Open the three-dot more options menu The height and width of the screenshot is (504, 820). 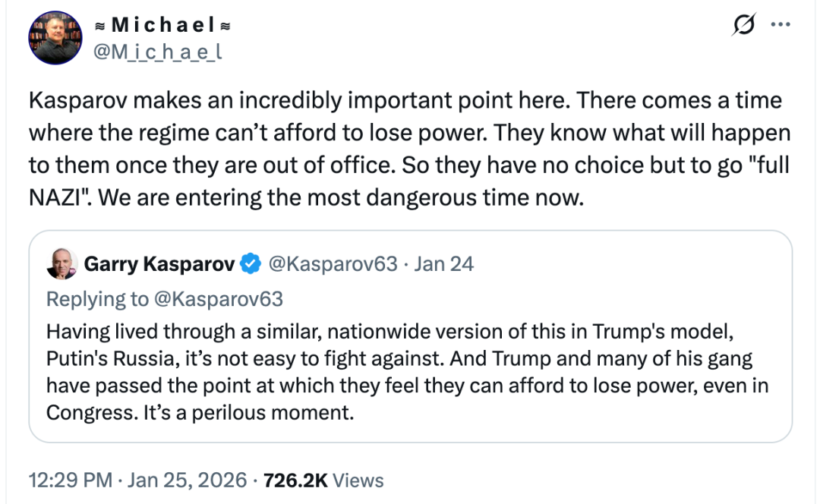tap(780, 24)
